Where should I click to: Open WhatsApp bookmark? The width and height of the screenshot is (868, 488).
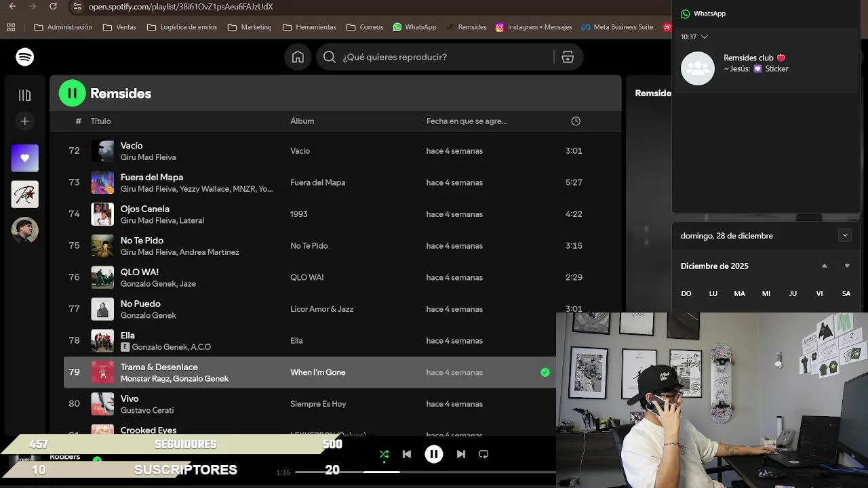(x=415, y=27)
